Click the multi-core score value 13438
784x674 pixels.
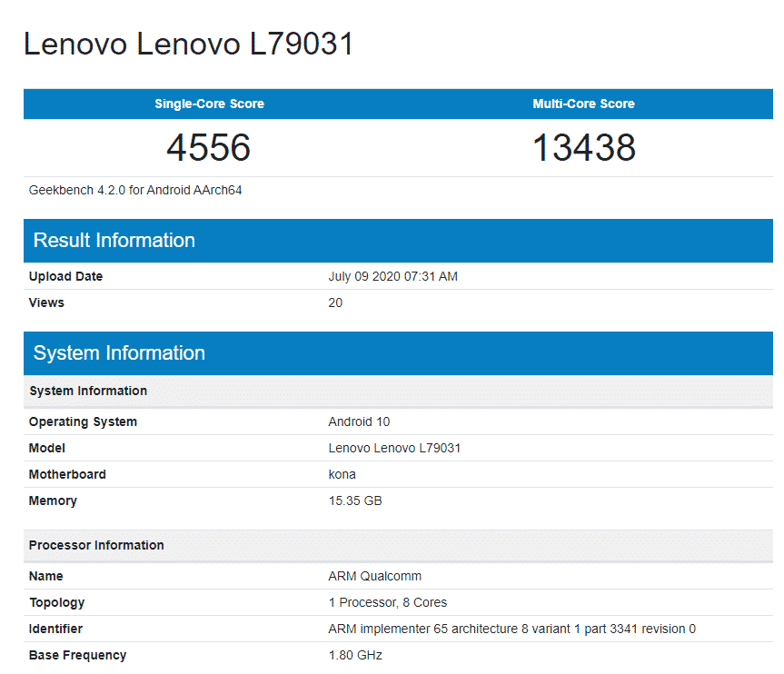click(584, 147)
